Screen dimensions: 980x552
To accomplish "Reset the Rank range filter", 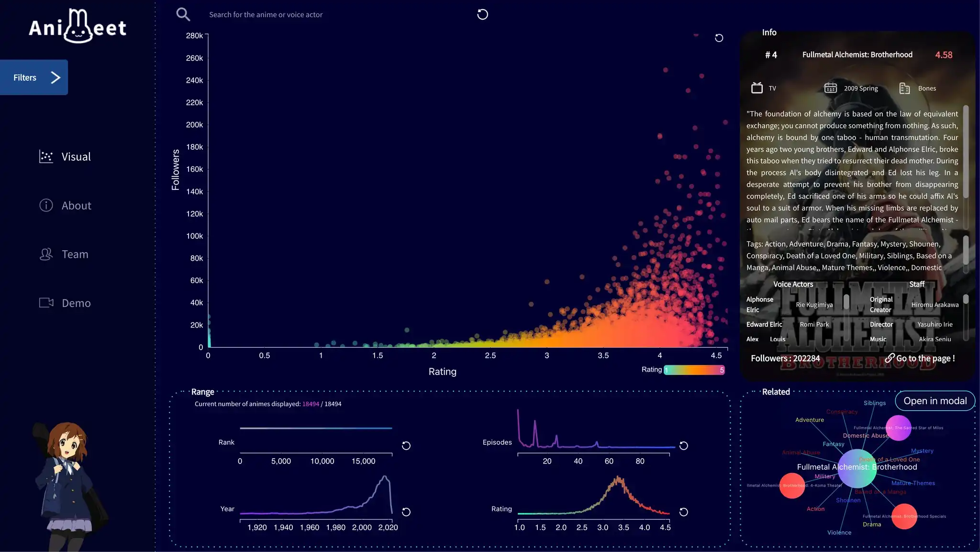I will (406, 446).
